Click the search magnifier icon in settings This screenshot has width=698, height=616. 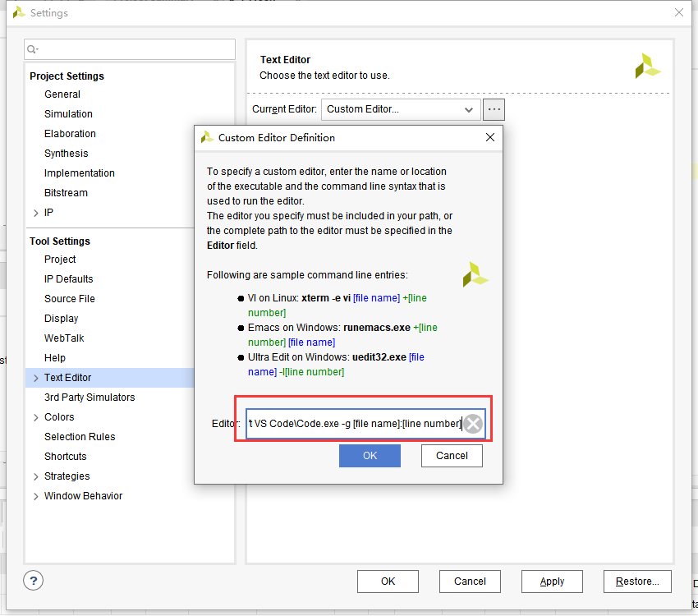(32, 49)
